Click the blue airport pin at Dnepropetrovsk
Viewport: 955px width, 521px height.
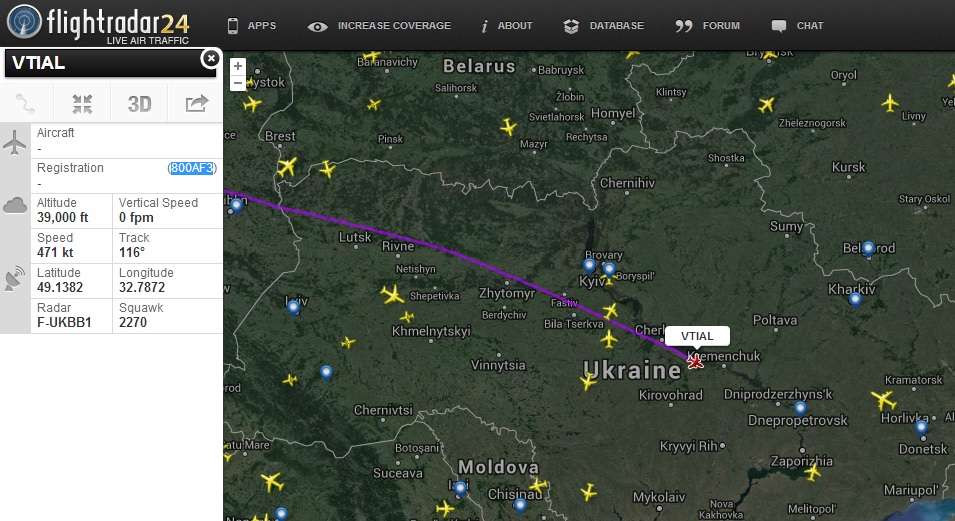[800, 408]
